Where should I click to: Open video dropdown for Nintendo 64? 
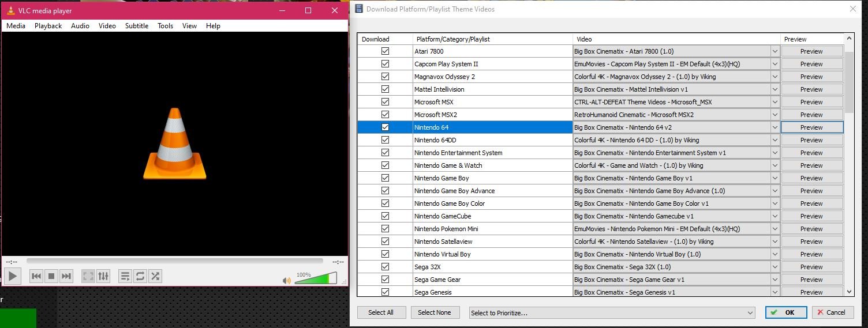[x=775, y=127]
